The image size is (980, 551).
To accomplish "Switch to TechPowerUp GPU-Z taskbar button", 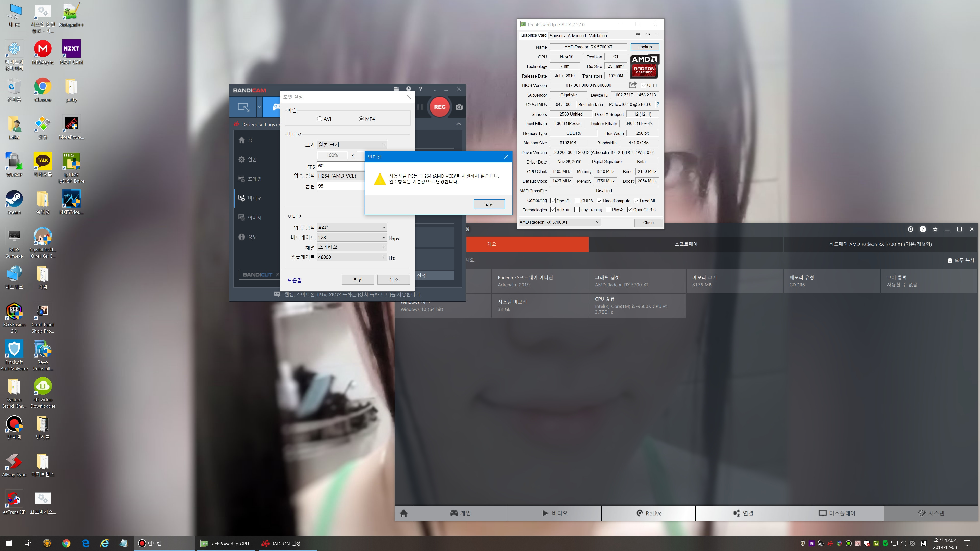I will coord(226,543).
